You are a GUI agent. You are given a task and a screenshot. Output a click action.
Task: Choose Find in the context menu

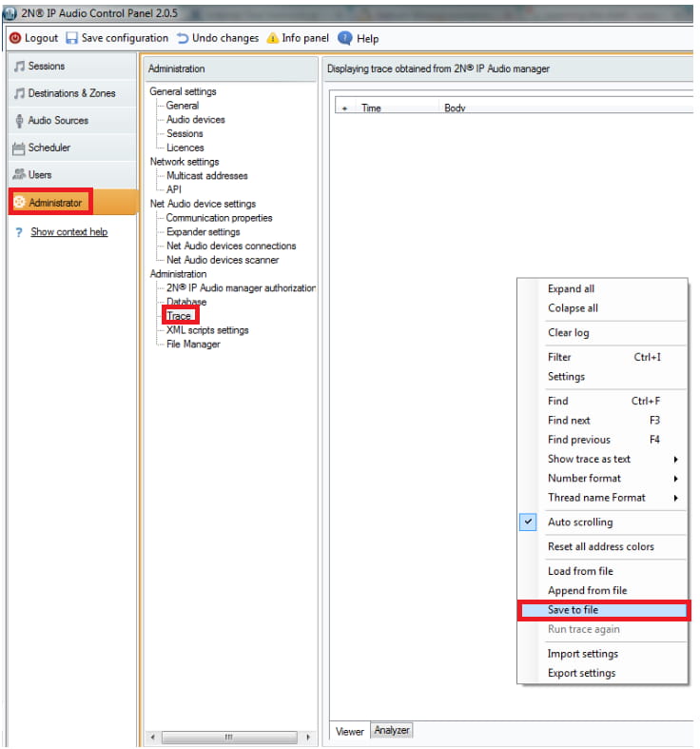click(557, 401)
